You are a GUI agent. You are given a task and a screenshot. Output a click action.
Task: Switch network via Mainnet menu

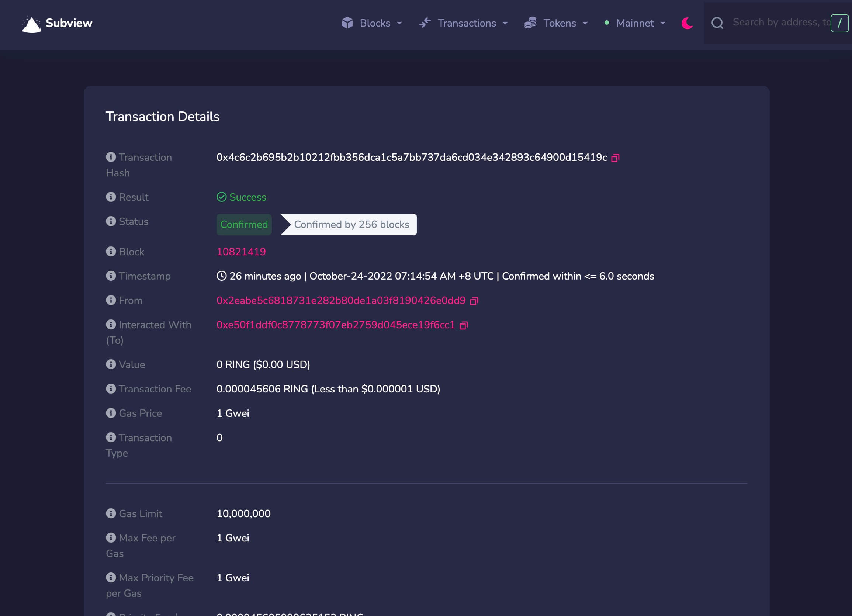pyautogui.click(x=635, y=23)
